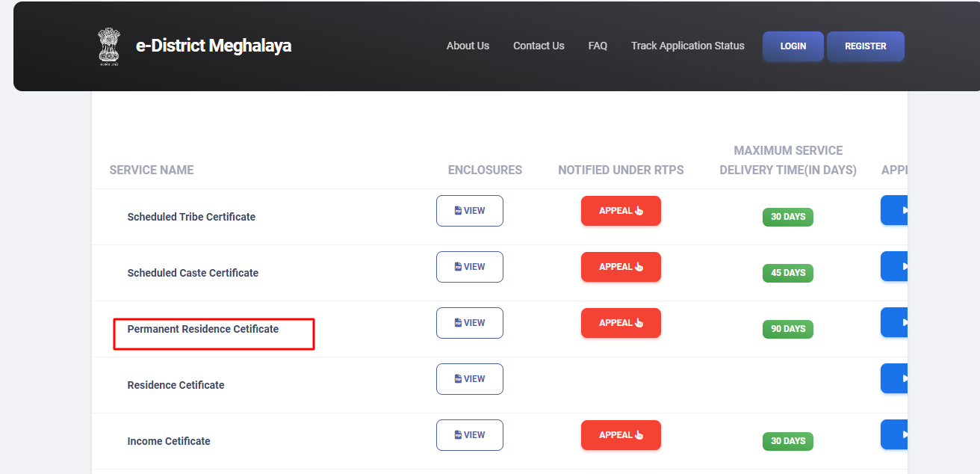Image resolution: width=980 pixels, height=474 pixels.
Task: Click the 90 DAYS delivery time badge
Action: pyautogui.click(x=787, y=329)
